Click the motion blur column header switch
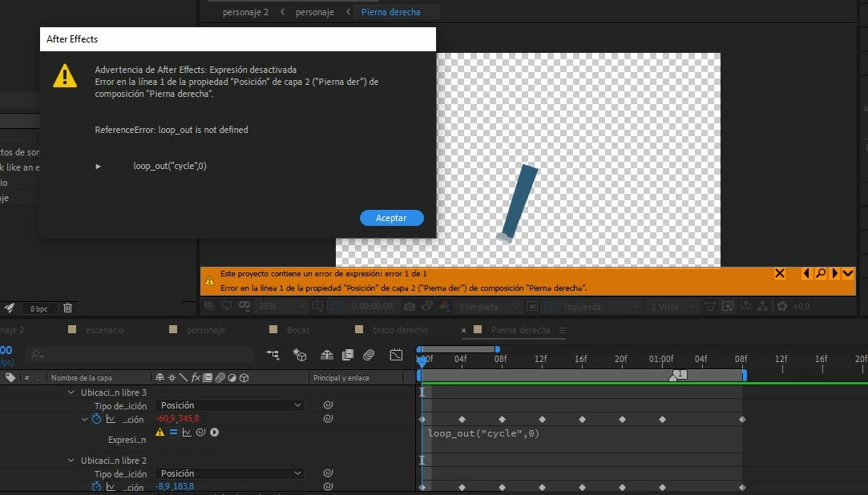The image size is (868, 495). (220, 378)
